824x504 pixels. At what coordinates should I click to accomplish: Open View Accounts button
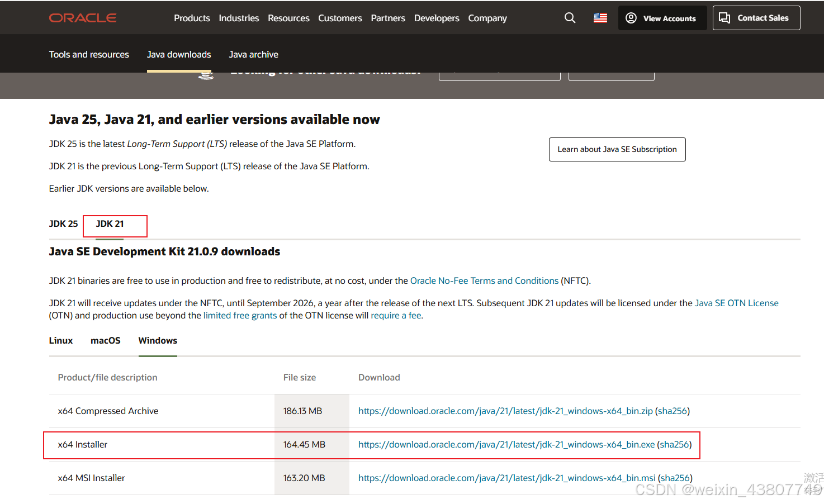point(662,18)
